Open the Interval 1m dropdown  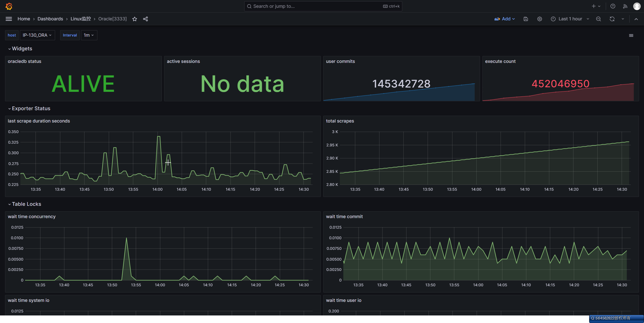89,35
